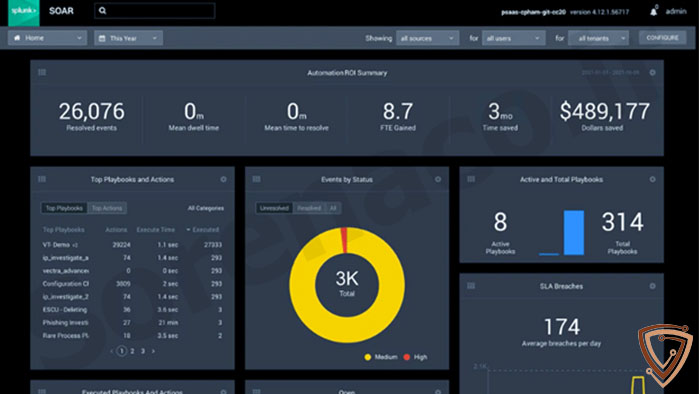Screen dimensions: 700x394
Task: Go to page 3 of playbooks
Action: click(143, 351)
